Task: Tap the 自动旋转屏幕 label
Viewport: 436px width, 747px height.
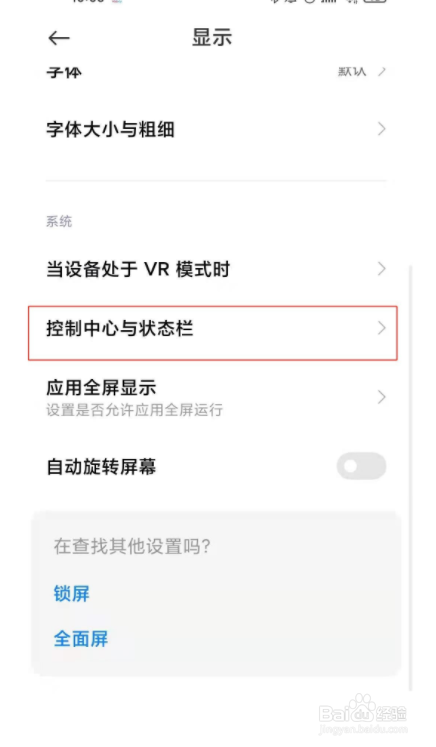Action: tap(101, 466)
